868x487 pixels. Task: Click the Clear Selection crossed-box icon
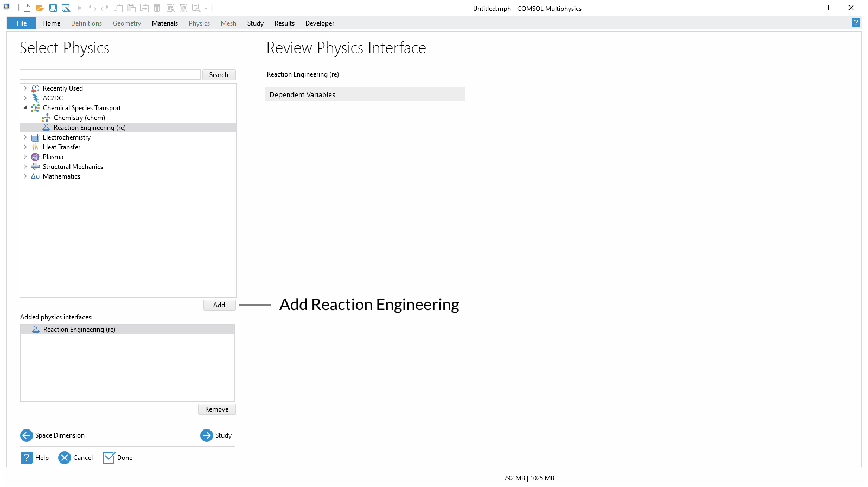[x=183, y=8]
